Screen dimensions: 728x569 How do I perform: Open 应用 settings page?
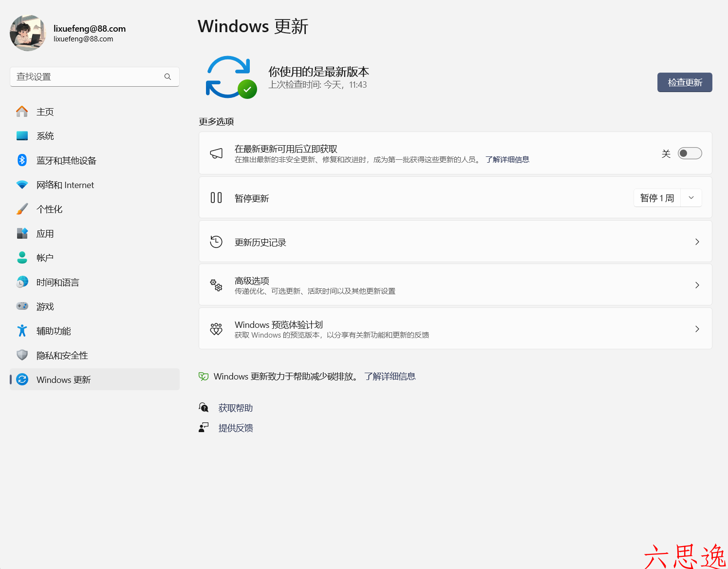(x=94, y=233)
